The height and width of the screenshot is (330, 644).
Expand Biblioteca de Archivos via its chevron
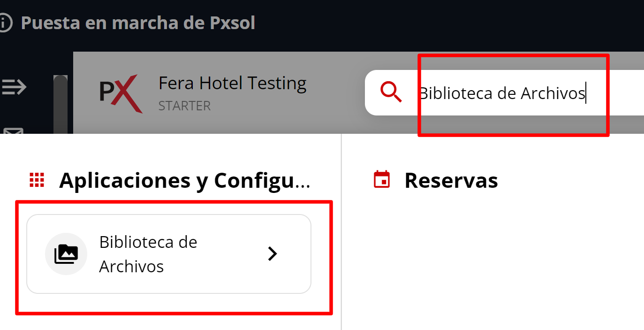point(272,253)
